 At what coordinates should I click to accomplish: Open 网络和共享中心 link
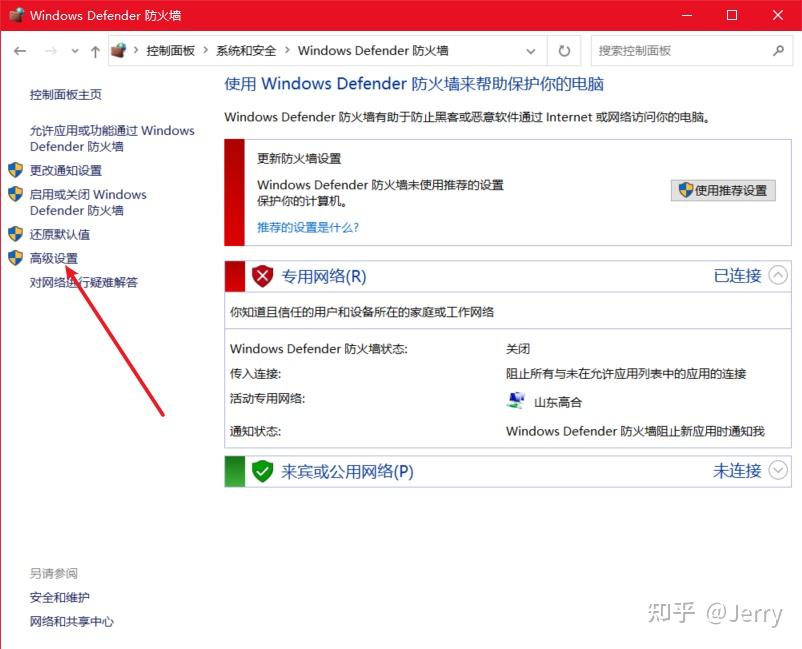click(71, 621)
